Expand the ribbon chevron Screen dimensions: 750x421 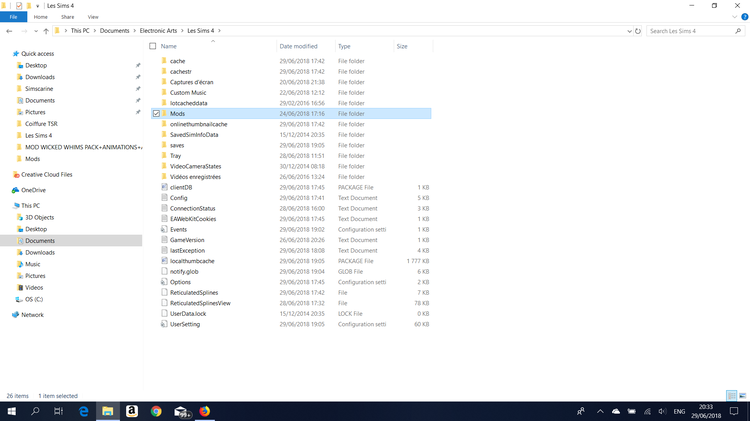click(x=735, y=17)
